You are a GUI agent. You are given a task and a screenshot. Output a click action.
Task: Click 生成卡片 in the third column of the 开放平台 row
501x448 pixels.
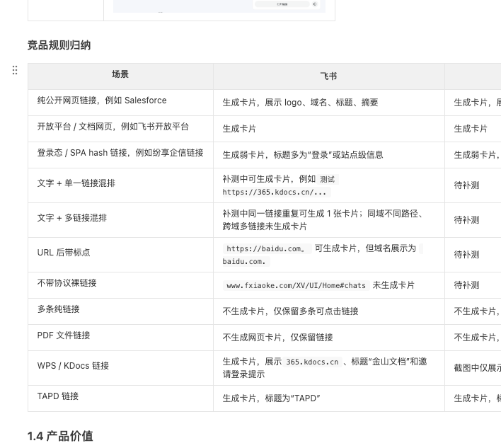point(471,129)
